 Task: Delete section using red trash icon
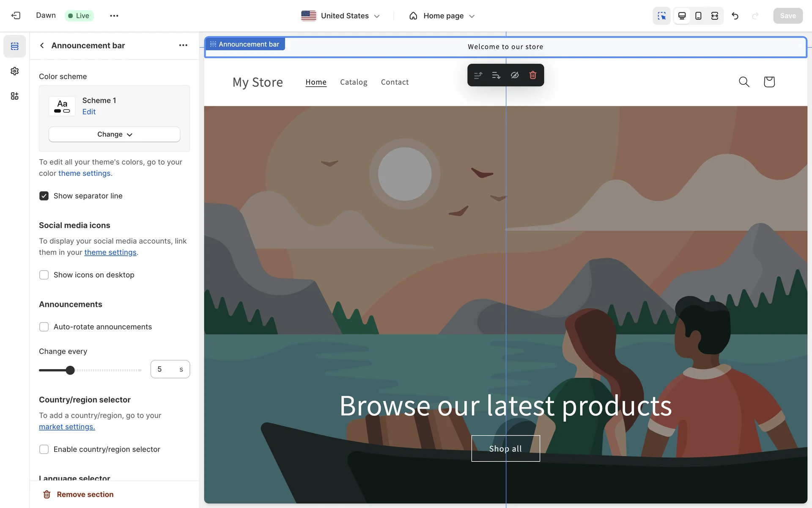tap(533, 75)
